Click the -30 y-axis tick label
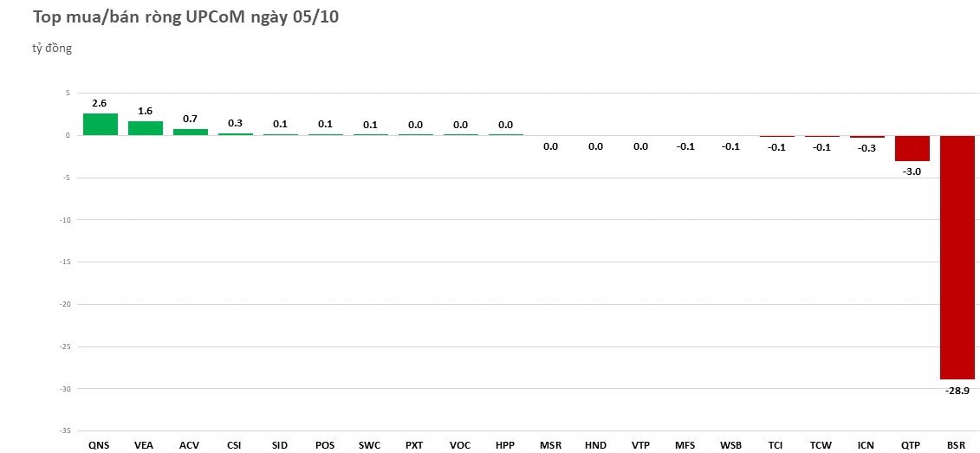The height and width of the screenshot is (453, 980). pyautogui.click(x=65, y=389)
